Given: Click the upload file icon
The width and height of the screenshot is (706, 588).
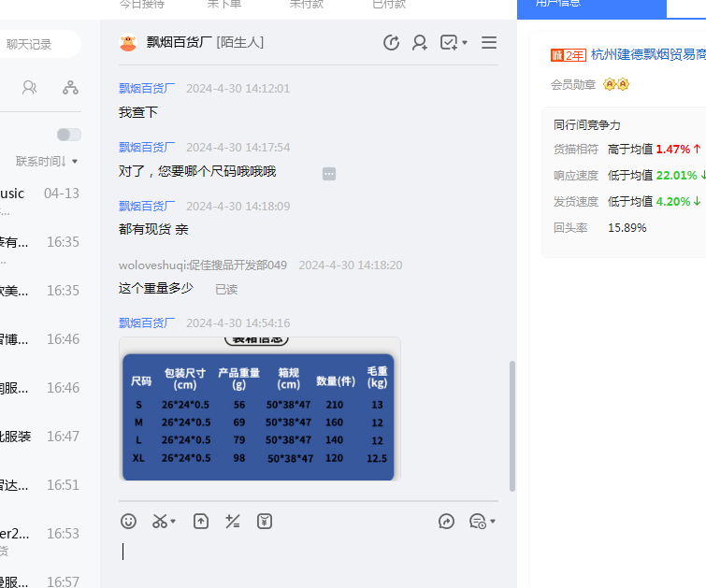Looking at the screenshot, I should coord(201,522).
